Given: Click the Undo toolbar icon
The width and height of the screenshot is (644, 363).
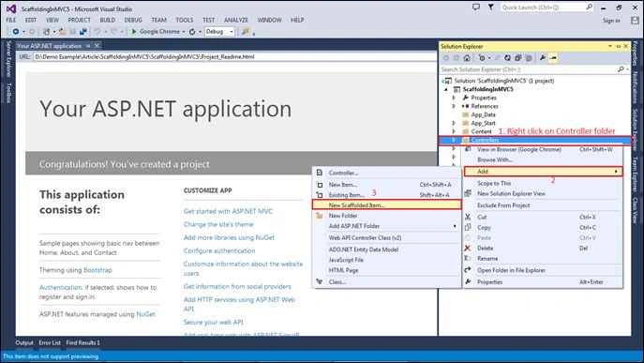Looking at the screenshot, I should pyautogui.click(x=97, y=32).
